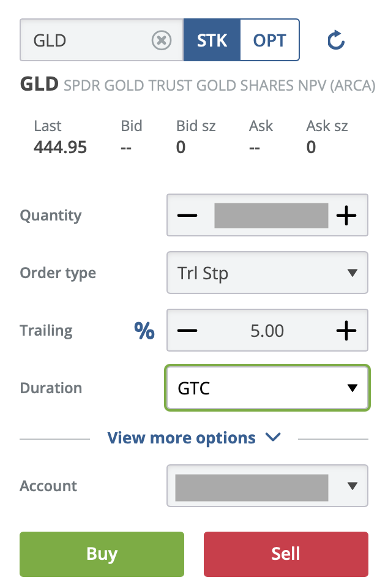Refresh the quote data
The width and height of the screenshot is (388, 588).
[336, 40]
